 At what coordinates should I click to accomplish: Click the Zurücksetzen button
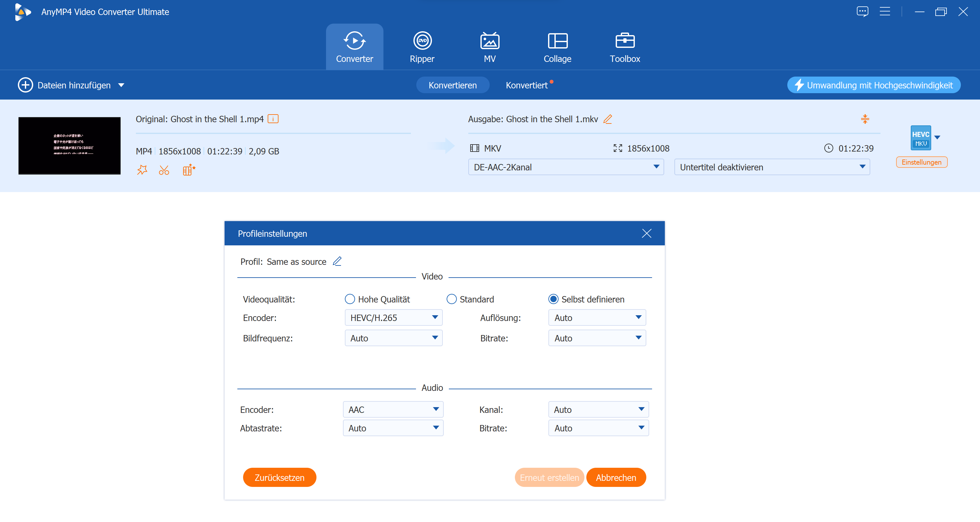[x=280, y=477]
